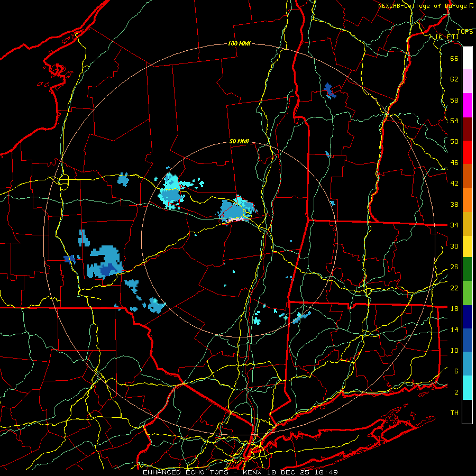Choose the navy blue legend swatch
Viewport: 476px width, 476px height.
[467, 317]
